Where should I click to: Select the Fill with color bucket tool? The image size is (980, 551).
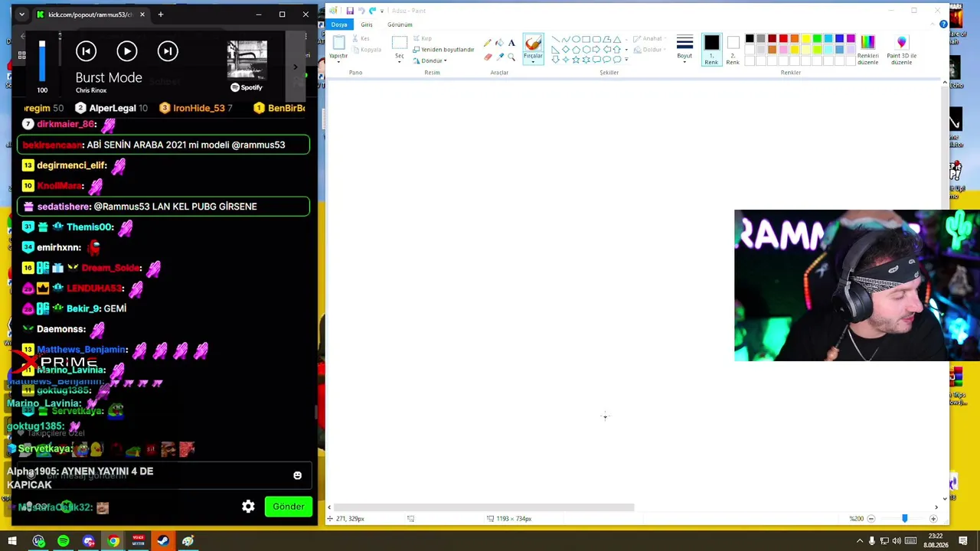(x=499, y=43)
